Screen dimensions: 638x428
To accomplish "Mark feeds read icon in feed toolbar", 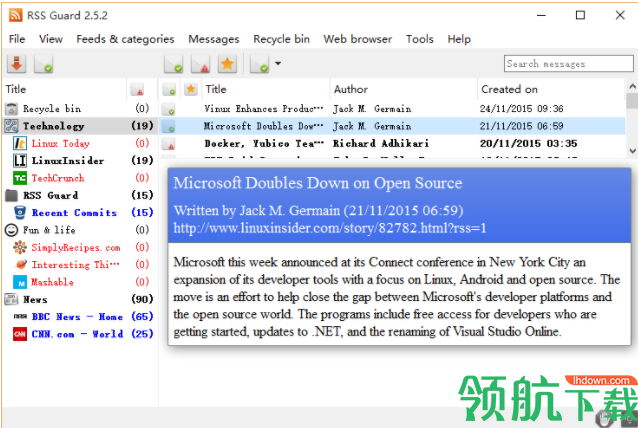I will point(44,64).
